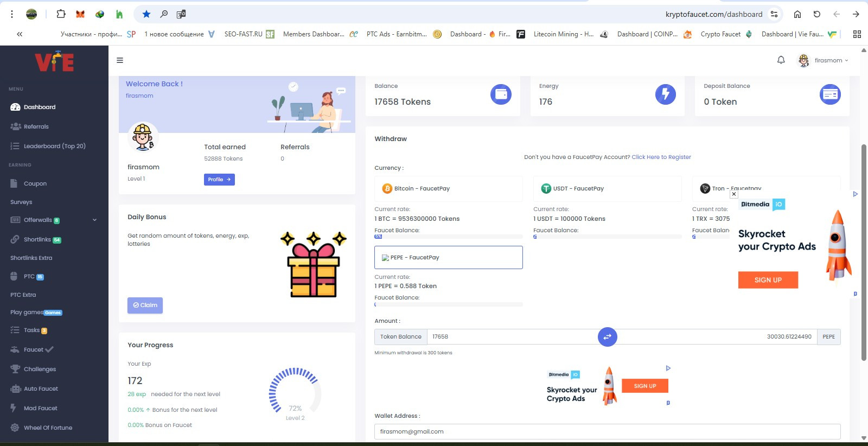Claim the Daily Bonus
The image size is (868, 446).
click(x=145, y=305)
